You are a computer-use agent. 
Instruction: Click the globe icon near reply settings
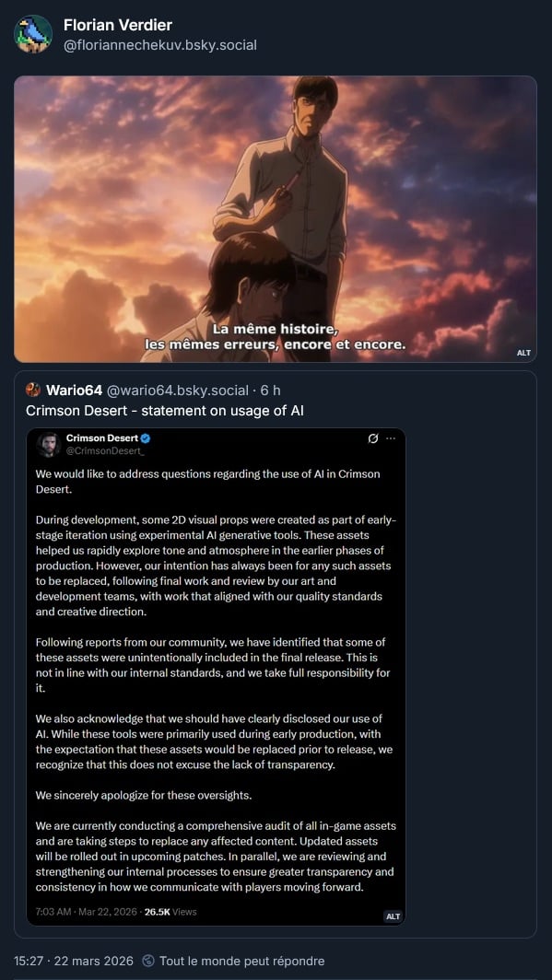pos(148,960)
